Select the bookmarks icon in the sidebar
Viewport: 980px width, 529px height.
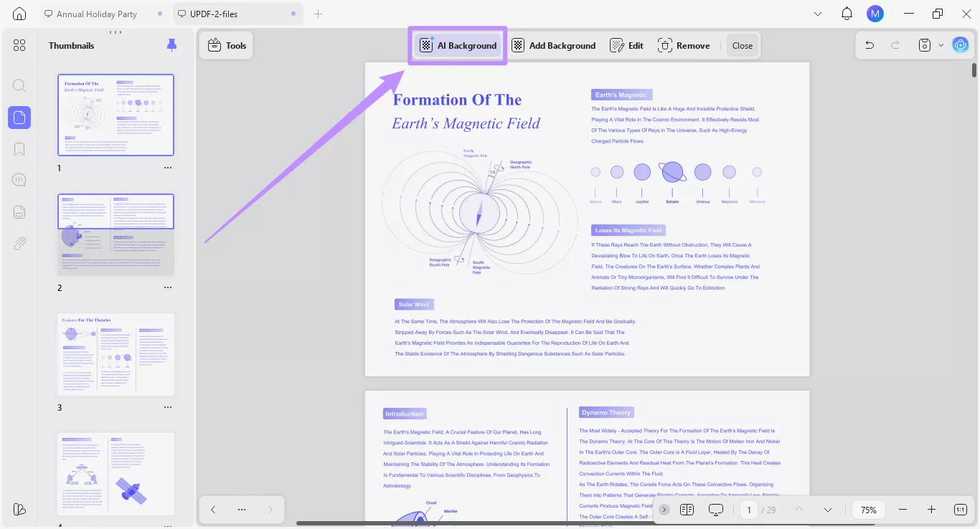point(19,148)
